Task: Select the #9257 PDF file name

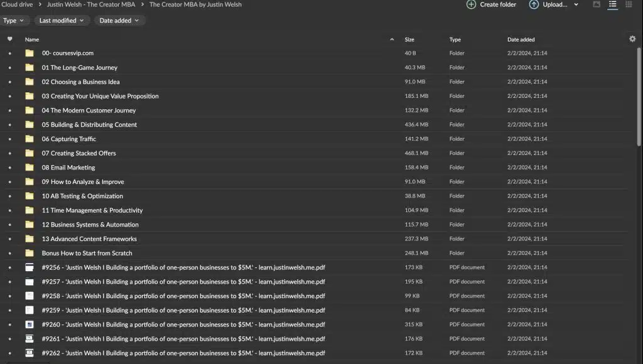Action: pyautogui.click(x=183, y=282)
